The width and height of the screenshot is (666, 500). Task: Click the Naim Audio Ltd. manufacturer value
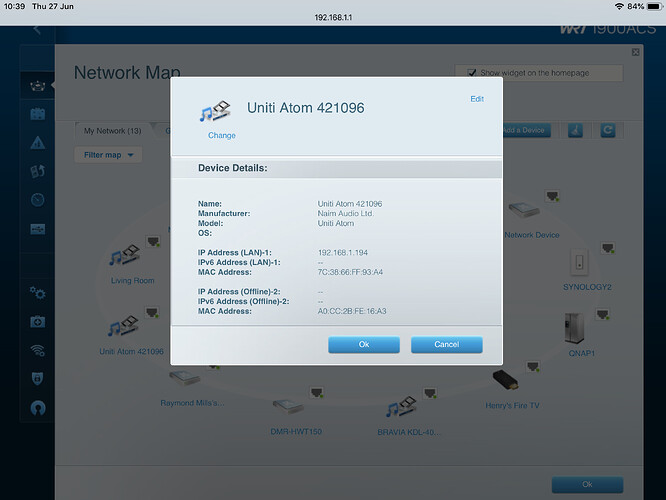(x=345, y=214)
